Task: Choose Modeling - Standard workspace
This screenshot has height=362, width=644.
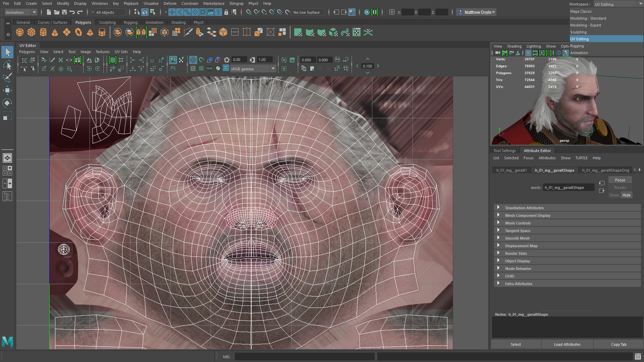Action: pyautogui.click(x=588, y=18)
